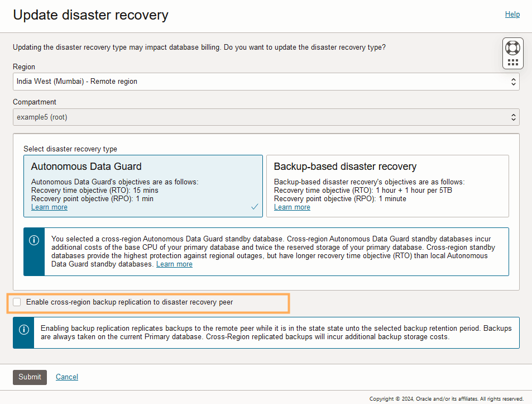This screenshot has width=532, height=404.
Task: Click 'Recovery time objective (RTO): 15 mins' text
Action: coord(95,191)
